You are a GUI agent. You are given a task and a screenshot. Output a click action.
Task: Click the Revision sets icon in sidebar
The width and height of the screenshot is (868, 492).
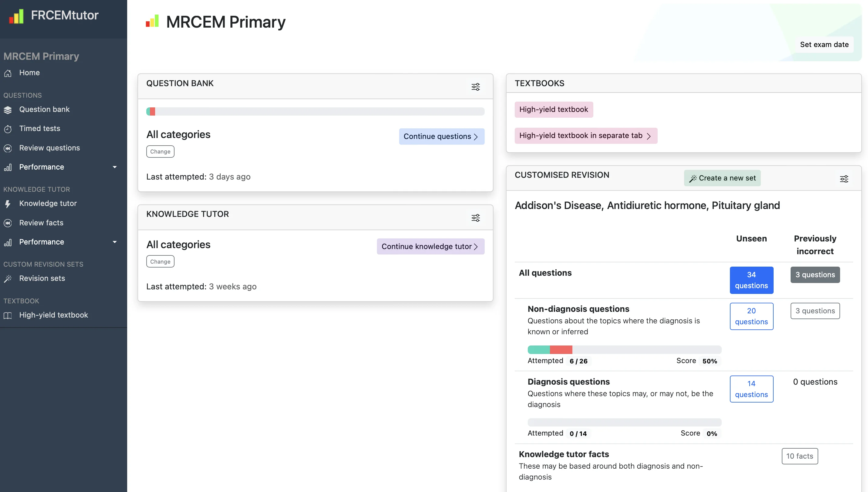[x=9, y=279]
